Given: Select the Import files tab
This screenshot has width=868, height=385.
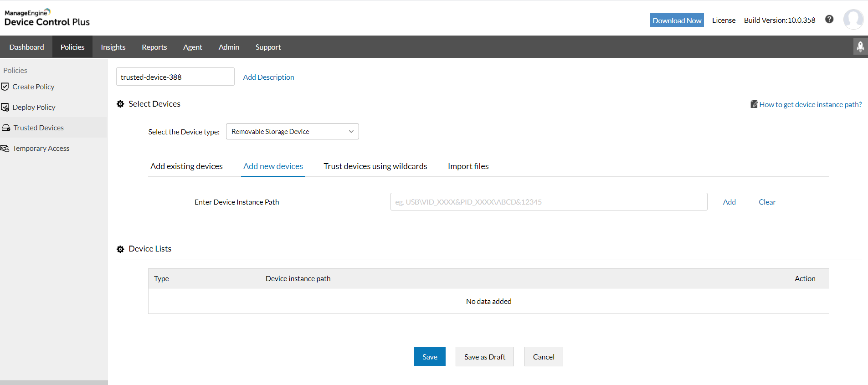Looking at the screenshot, I should point(468,166).
